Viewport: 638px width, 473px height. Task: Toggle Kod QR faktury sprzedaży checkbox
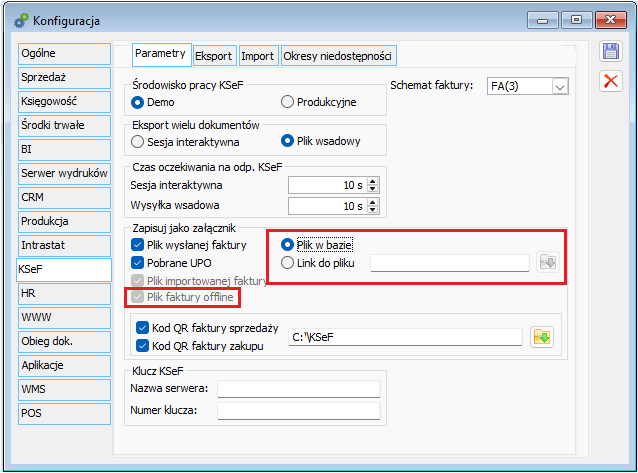(142, 327)
